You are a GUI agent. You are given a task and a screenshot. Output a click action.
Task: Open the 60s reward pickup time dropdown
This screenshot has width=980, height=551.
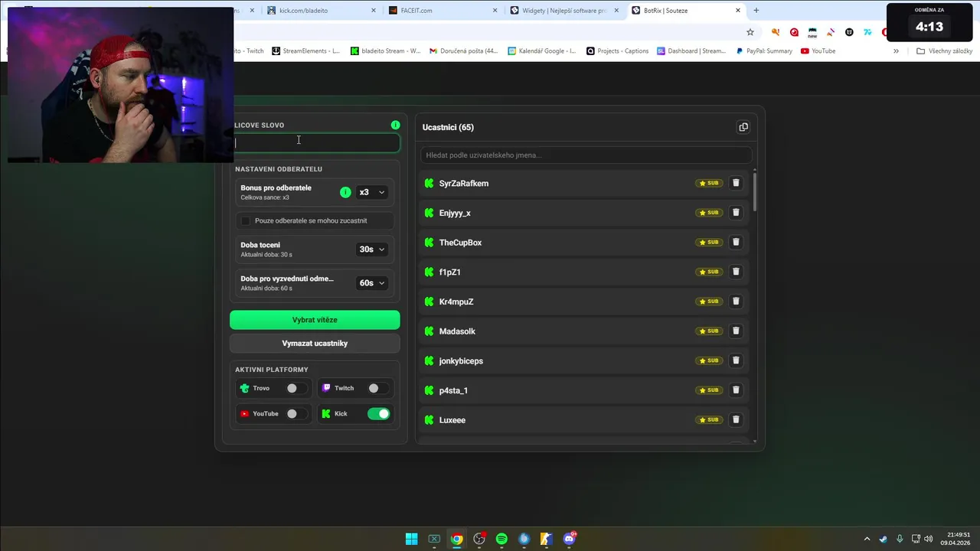point(372,282)
